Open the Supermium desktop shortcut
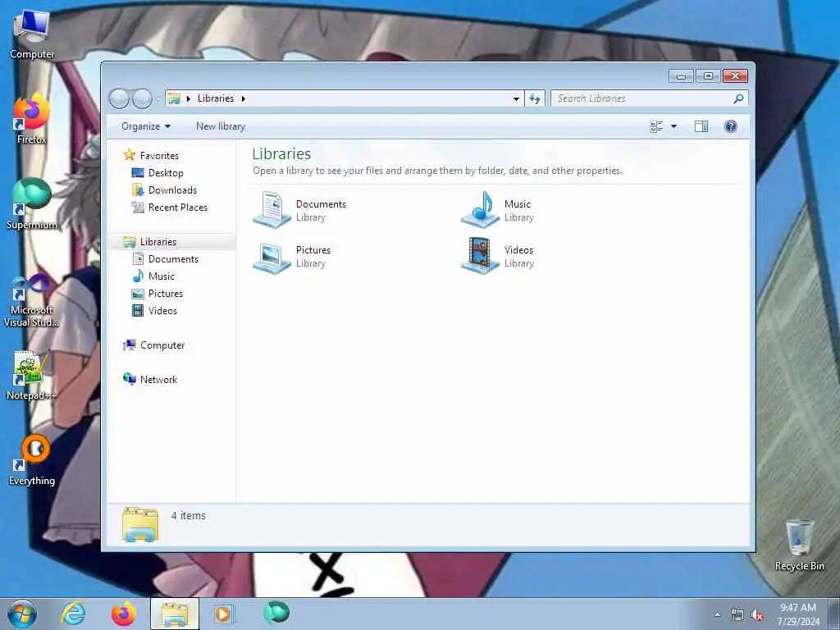840x630 pixels. tap(32, 204)
